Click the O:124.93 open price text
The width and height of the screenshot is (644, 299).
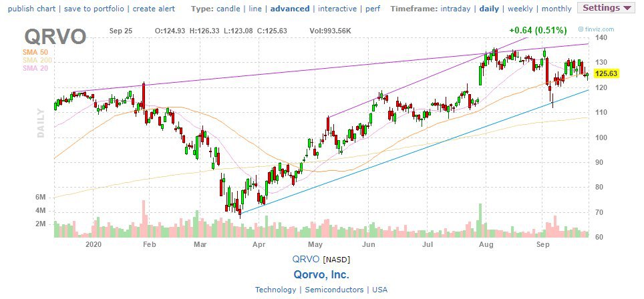coord(169,30)
